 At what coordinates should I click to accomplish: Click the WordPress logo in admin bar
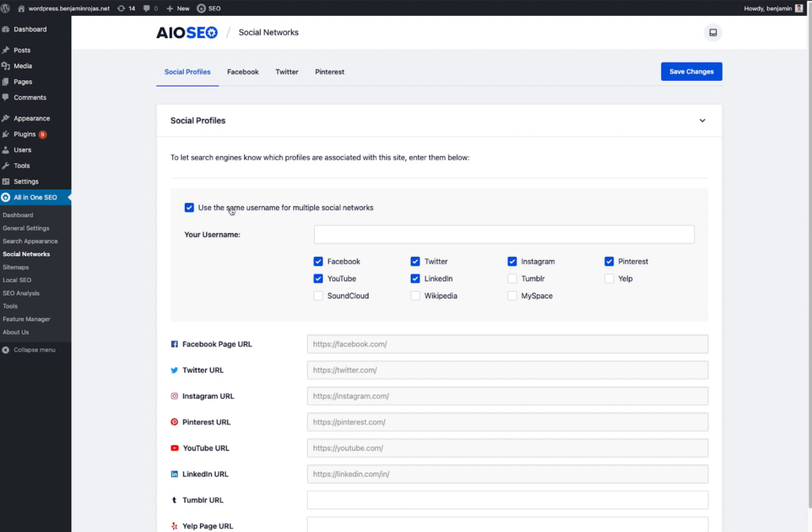(6, 8)
